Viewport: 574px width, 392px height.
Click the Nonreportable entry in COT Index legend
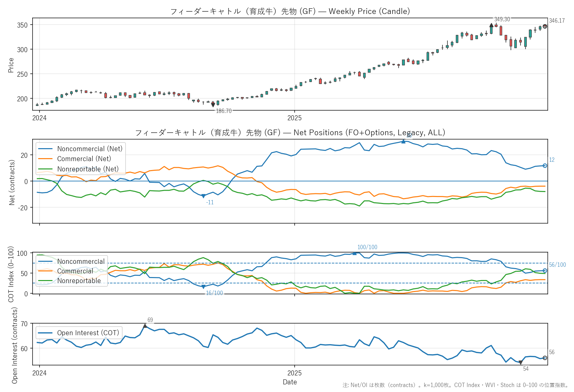pyautogui.click(x=79, y=281)
